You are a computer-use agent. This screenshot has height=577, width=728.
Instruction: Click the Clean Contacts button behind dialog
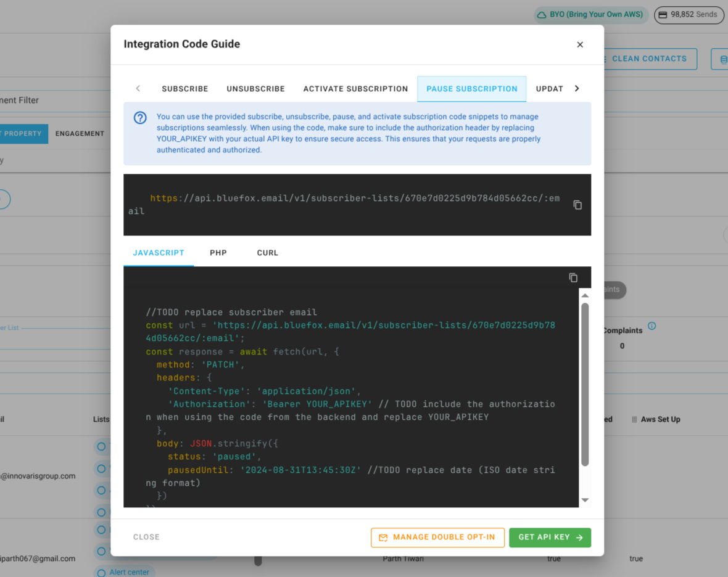650,59
